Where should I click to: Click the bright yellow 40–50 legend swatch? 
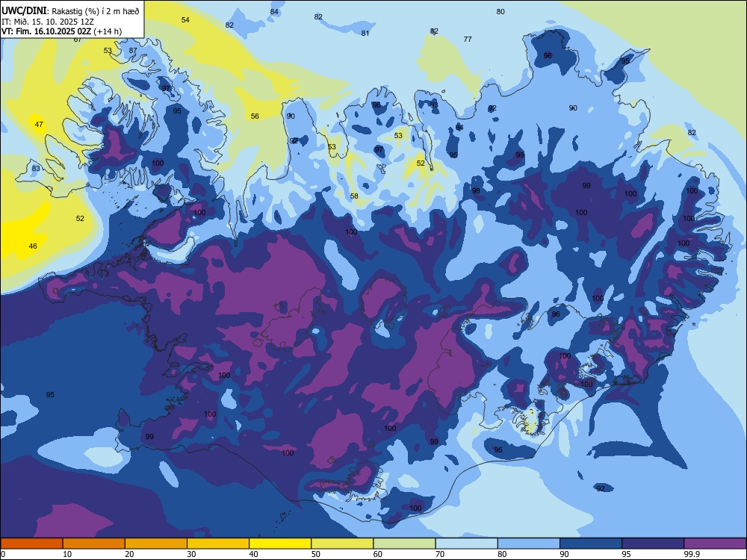coord(280,544)
